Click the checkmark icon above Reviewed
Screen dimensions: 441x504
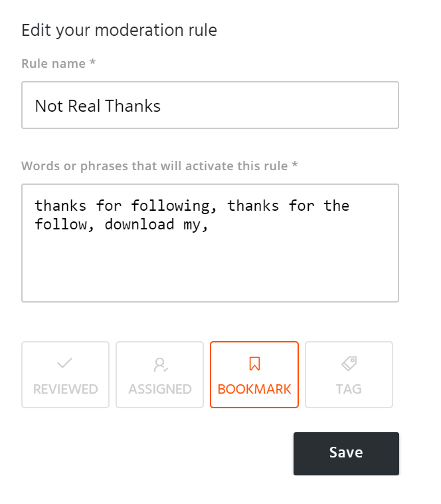coord(65,363)
